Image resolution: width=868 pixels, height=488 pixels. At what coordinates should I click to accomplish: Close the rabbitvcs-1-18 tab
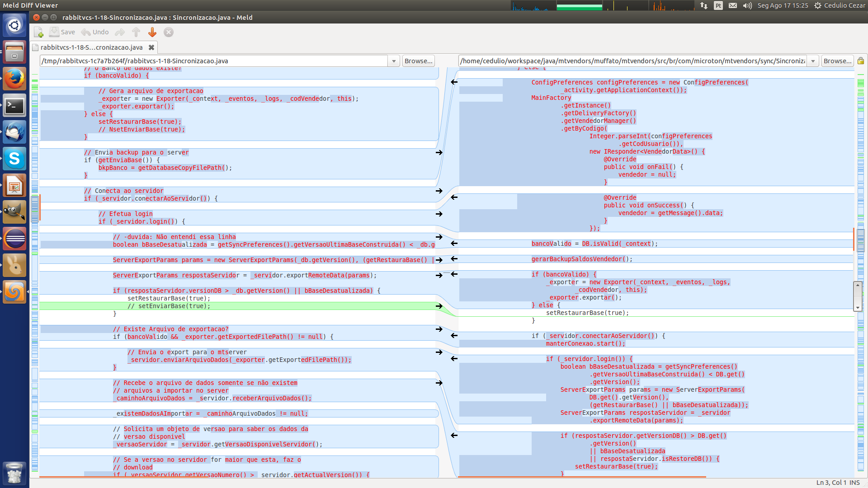[x=151, y=47]
